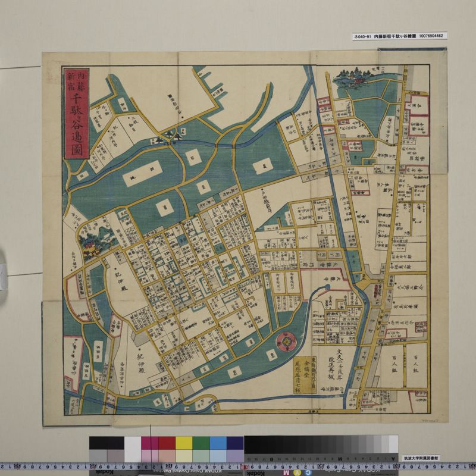Pick the yellow patch on the color strip
This screenshot has height=476, width=476.
pos(184,444)
